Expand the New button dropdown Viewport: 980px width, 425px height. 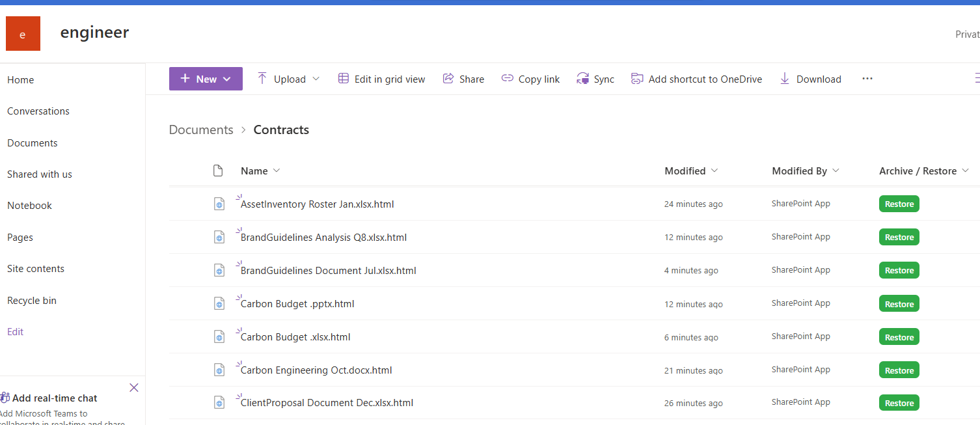point(227,79)
